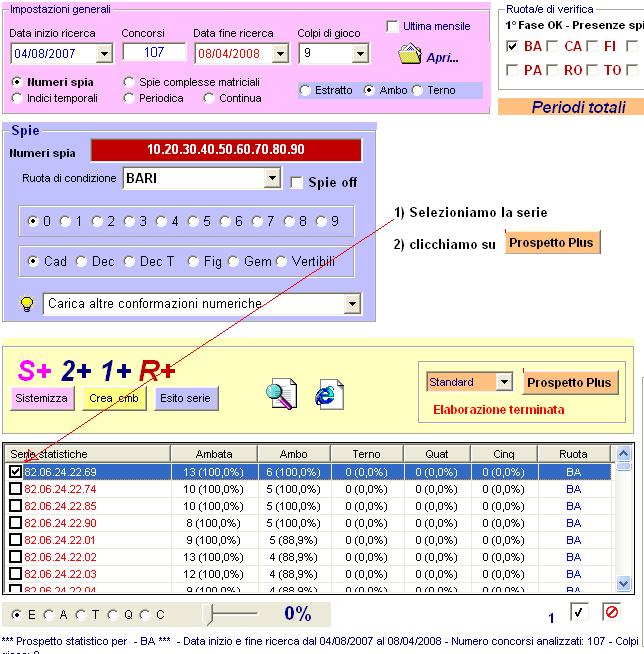The height and width of the screenshot is (654, 644).
Task: Check the CA wheel checkbox
Action: 552,46
